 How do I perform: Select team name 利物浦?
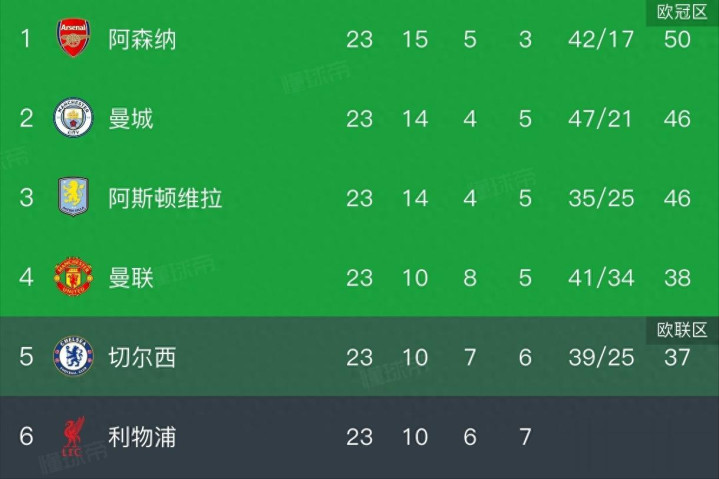pos(143,437)
